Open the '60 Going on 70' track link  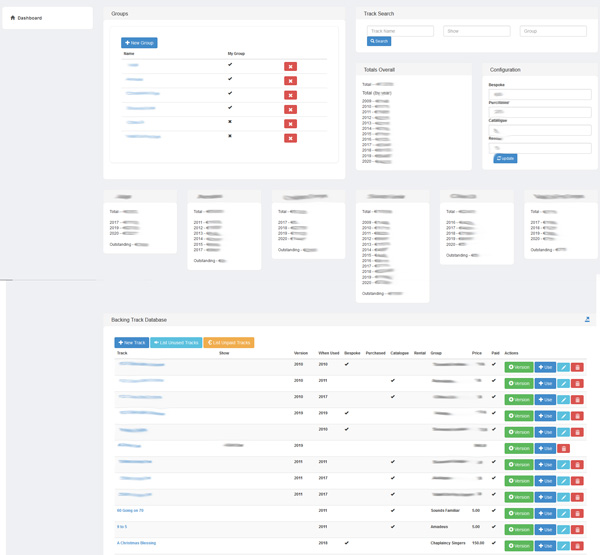click(130, 511)
